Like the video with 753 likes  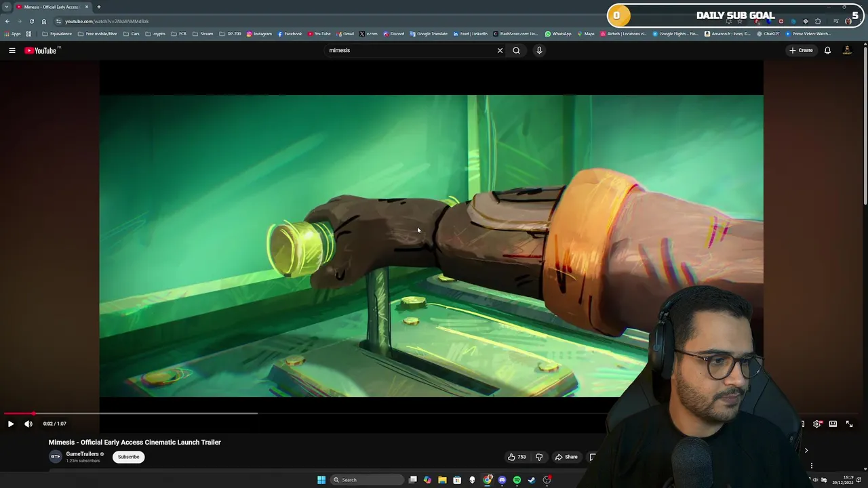click(x=517, y=457)
